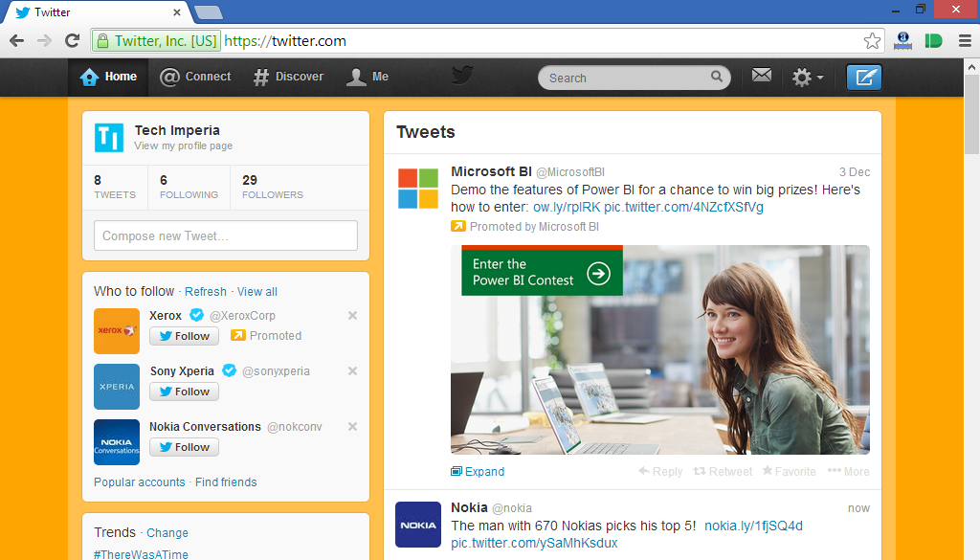The height and width of the screenshot is (560, 980).
Task: Click the search magnifier icon
Action: pos(716,77)
